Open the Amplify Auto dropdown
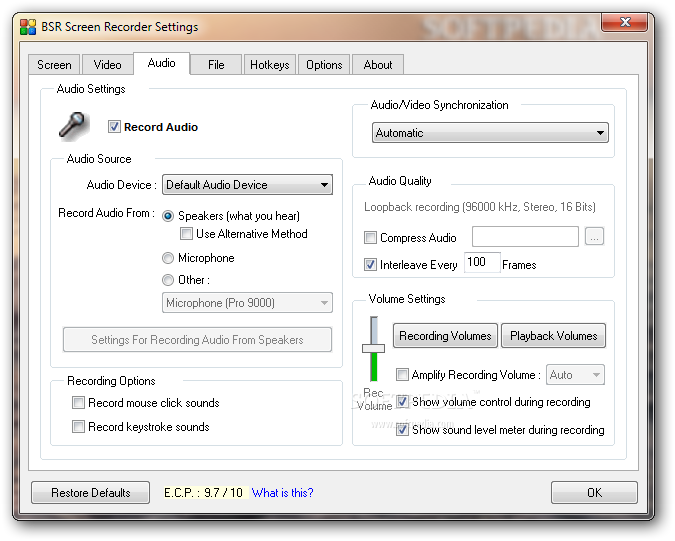675x541 pixels. click(x=575, y=374)
